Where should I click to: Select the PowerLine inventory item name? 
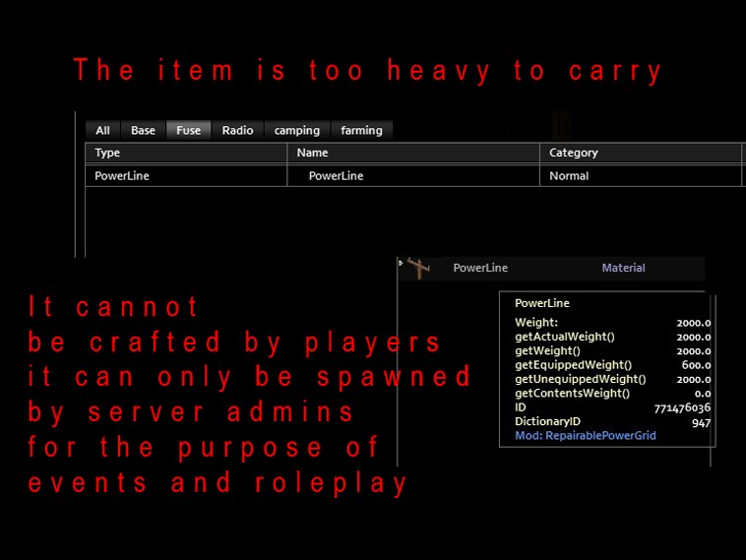click(x=480, y=268)
